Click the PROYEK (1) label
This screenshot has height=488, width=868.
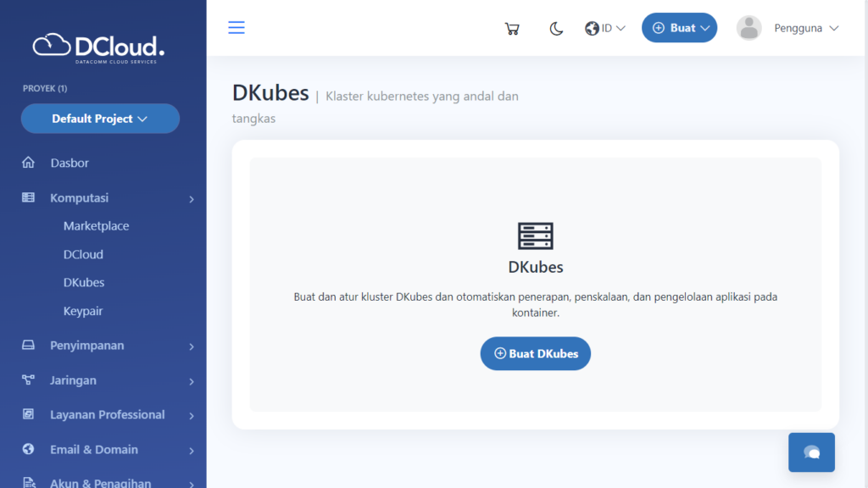(45, 88)
